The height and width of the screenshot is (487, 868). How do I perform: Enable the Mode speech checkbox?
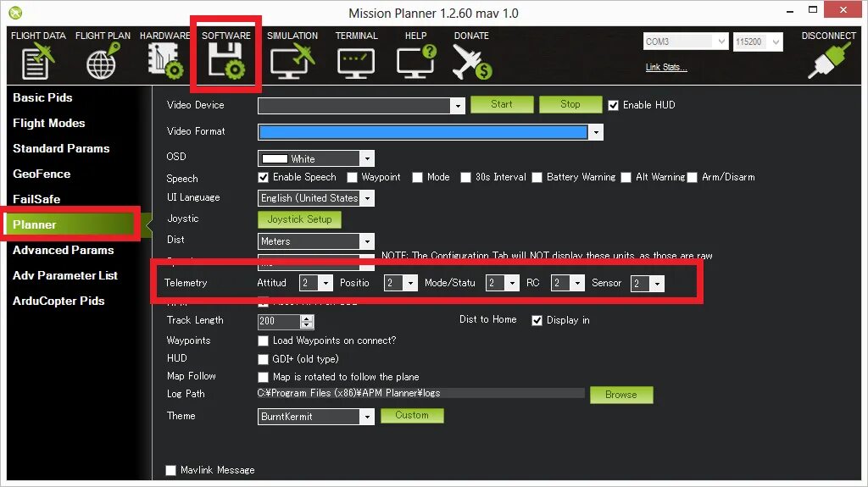(417, 177)
